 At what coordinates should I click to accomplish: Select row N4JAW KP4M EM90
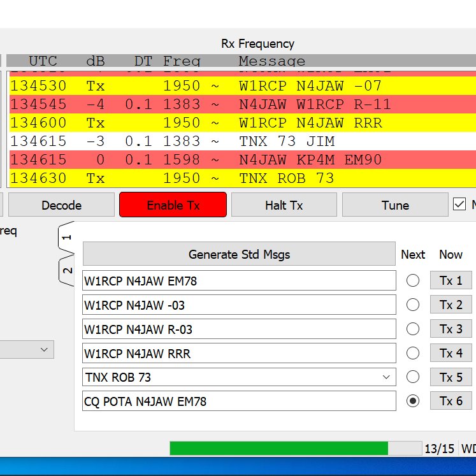[x=243, y=160]
